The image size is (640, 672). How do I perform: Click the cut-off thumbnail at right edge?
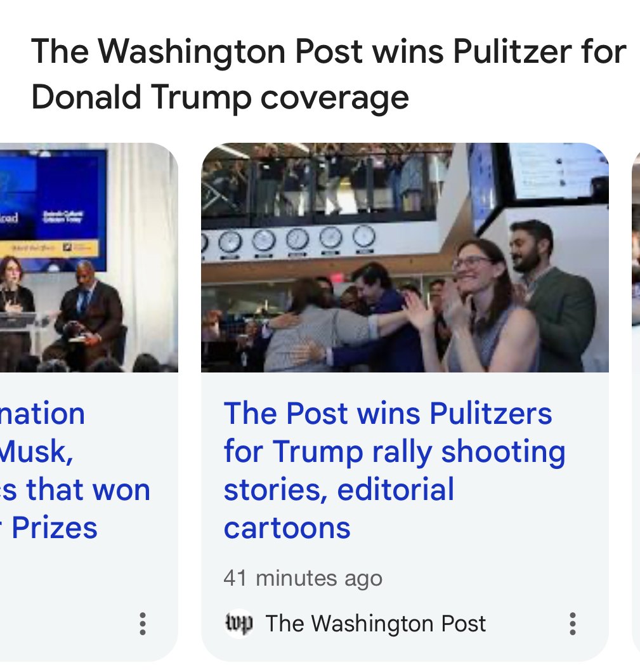coord(636,254)
